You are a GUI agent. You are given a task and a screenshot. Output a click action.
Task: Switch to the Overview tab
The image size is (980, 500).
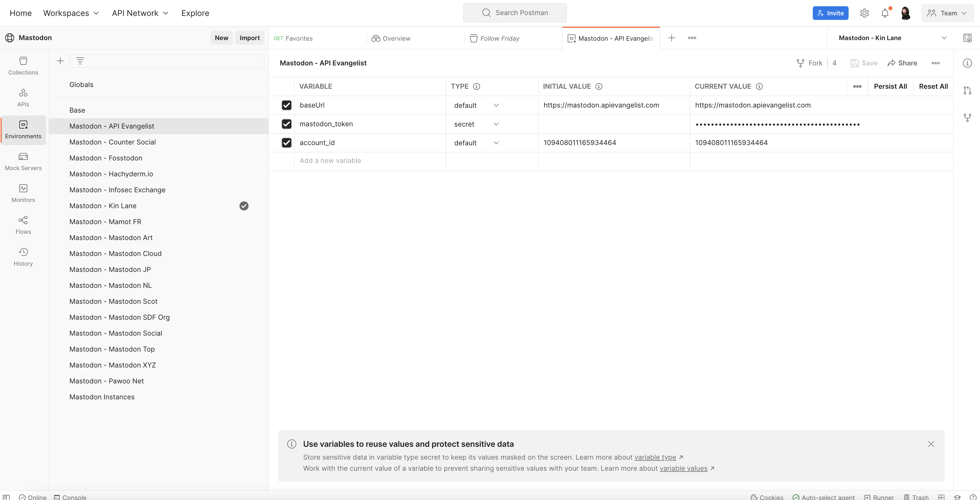pos(415,38)
